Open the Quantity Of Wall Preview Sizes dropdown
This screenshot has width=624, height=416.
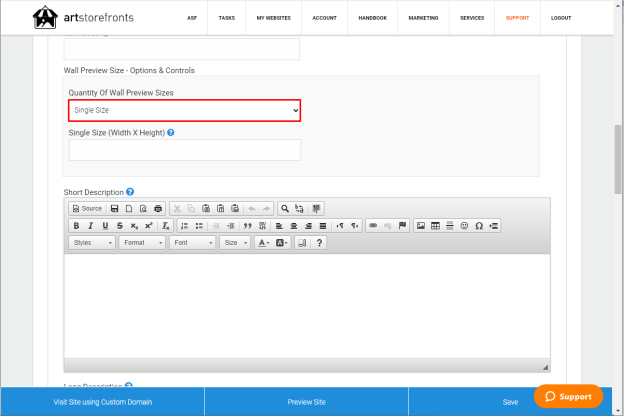(x=185, y=110)
